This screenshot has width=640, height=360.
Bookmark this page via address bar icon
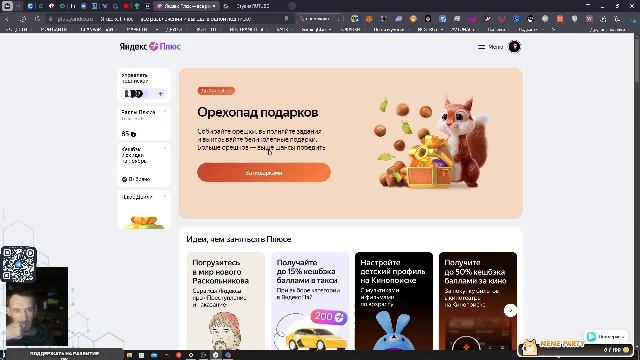286,19
